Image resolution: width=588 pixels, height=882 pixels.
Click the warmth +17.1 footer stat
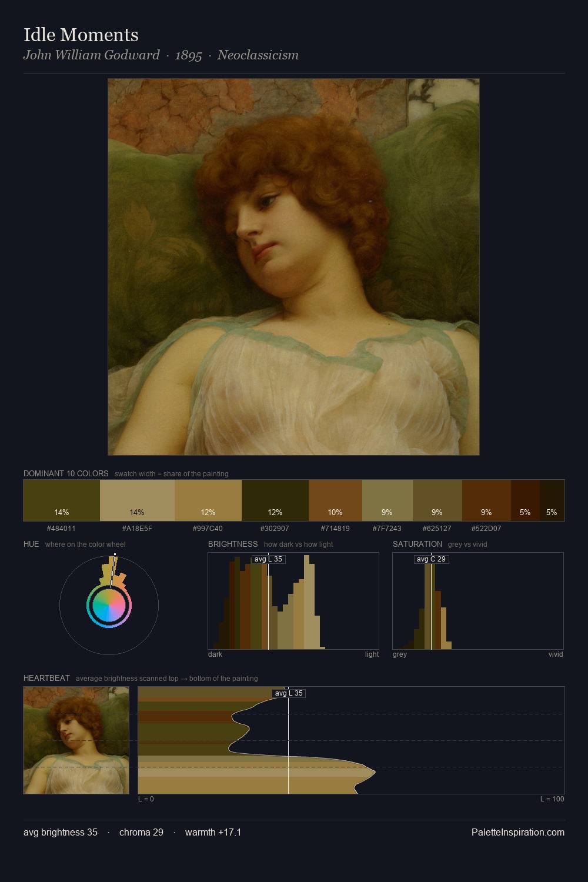(x=213, y=833)
